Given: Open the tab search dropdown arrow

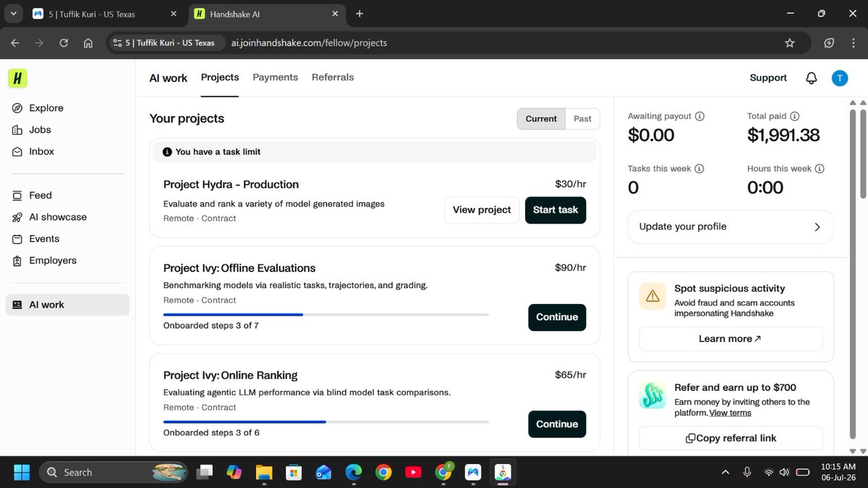Looking at the screenshot, I should 13,14.
